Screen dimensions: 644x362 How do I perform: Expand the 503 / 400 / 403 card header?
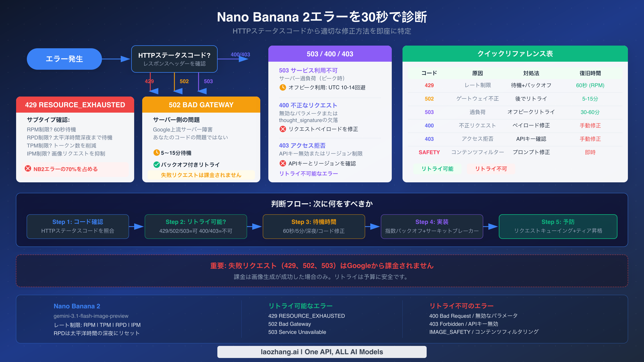[330, 54]
